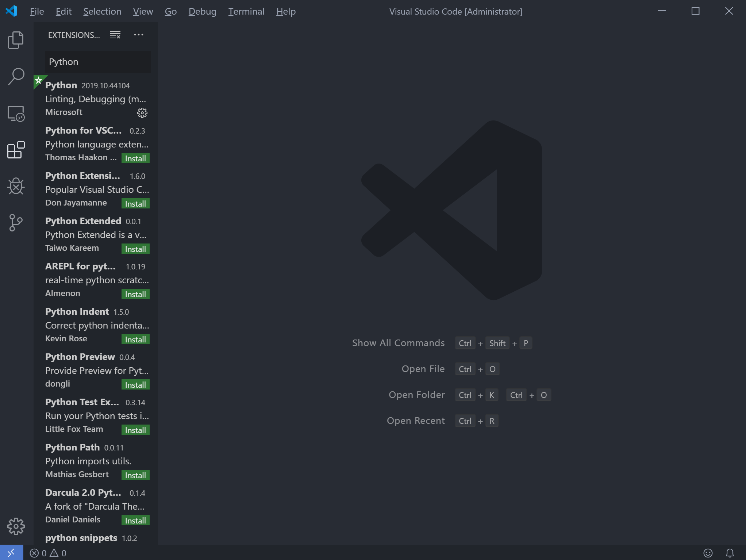Clear extensions search results icon
The height and width of the screenshot is (560, 746).
coord(115,35)
